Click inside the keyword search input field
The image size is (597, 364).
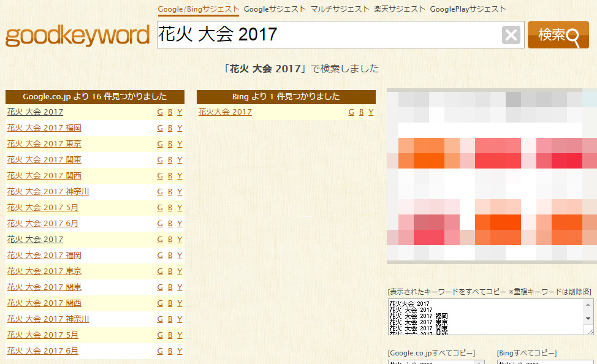pos(337,34)
